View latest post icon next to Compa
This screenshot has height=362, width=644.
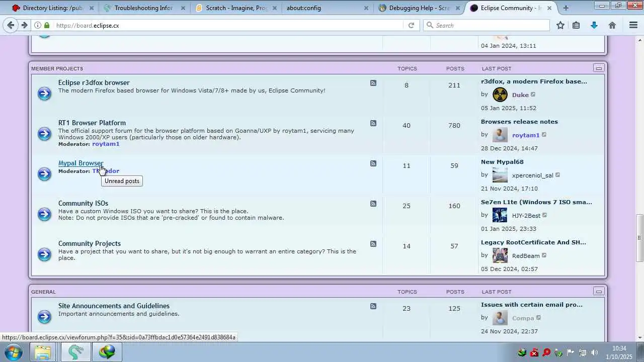[x=538, y=318]
